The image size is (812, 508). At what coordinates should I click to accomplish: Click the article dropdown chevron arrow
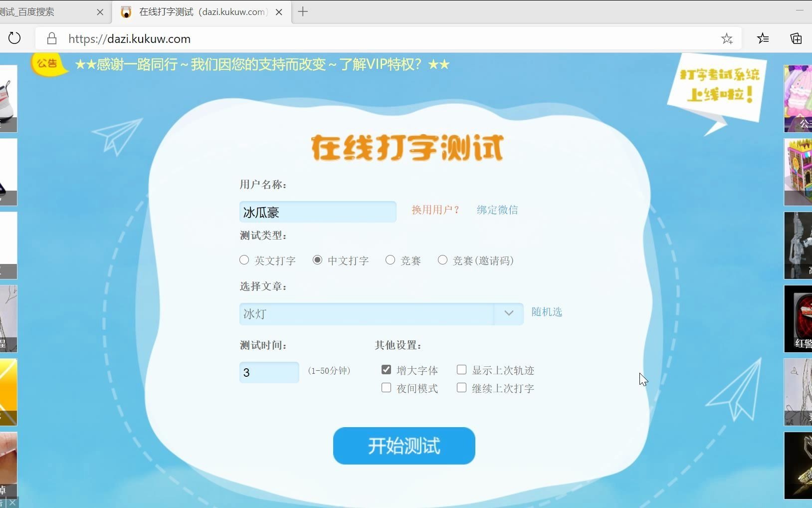[x=509, y=313]
